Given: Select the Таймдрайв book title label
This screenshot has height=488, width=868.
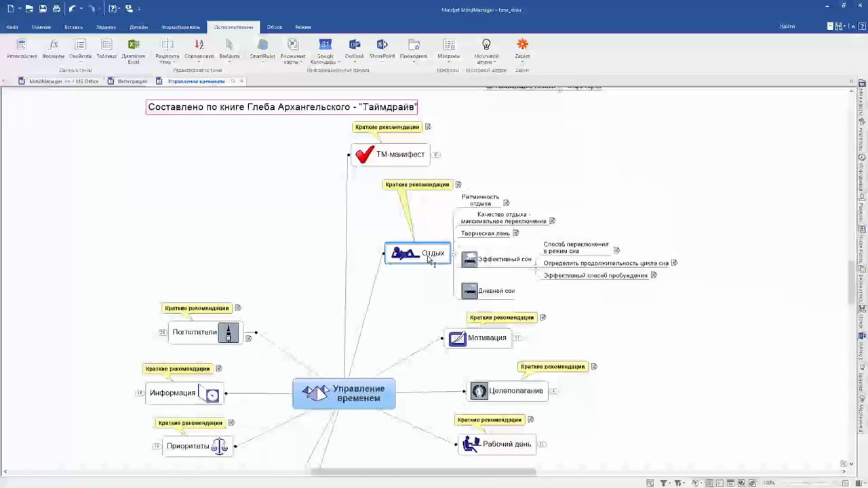Looking at the screenshot, I should tap(281, 107).
